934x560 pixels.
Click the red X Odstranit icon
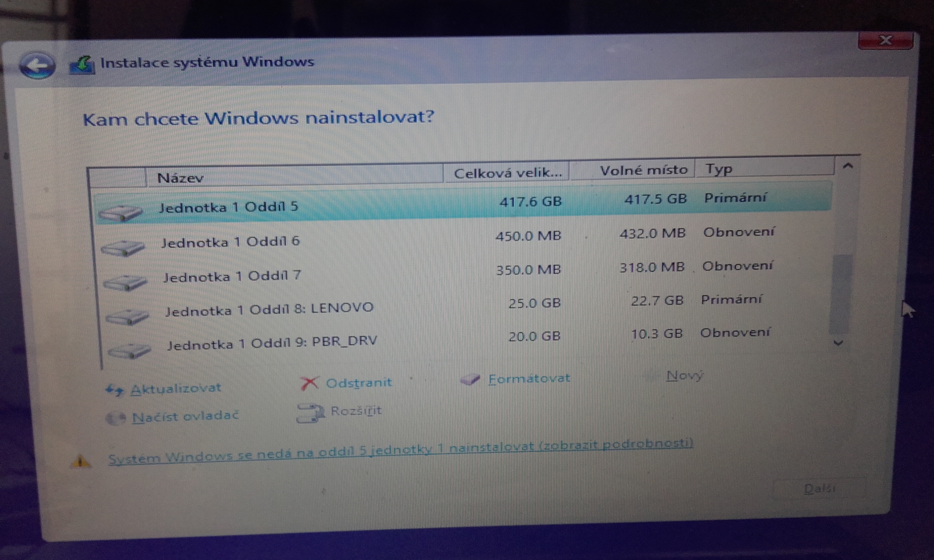tap(309, 383)
